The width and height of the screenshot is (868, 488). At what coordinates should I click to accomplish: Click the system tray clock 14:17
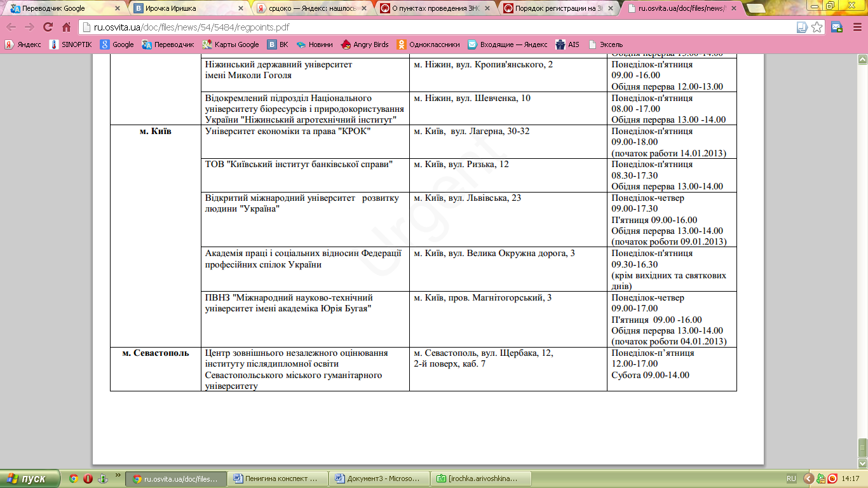(x=850, y=478)
